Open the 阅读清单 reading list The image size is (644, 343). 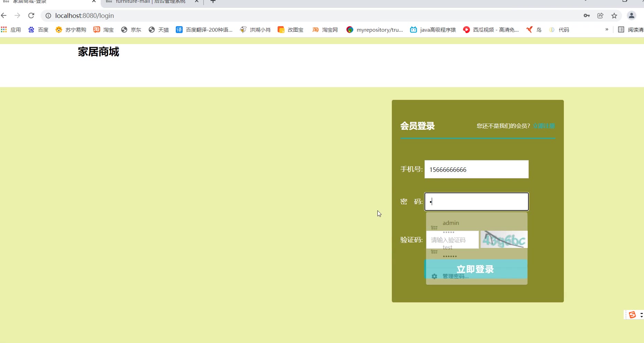point(631,30)
